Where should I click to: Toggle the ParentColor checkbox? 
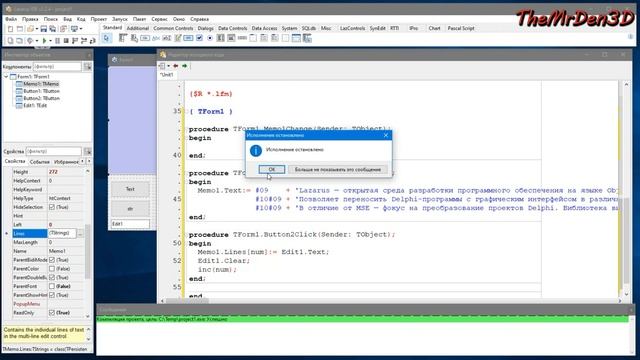tap(52, 269)
